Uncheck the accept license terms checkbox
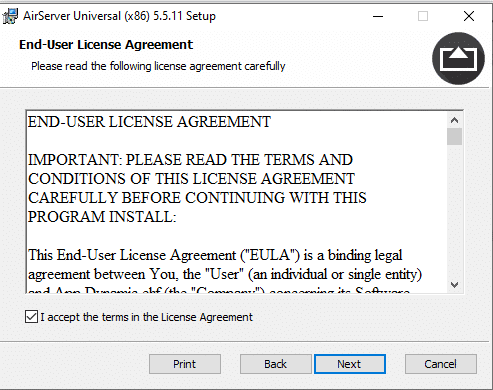The height and width of the screenshot is (390, 493). click(31, 317)
